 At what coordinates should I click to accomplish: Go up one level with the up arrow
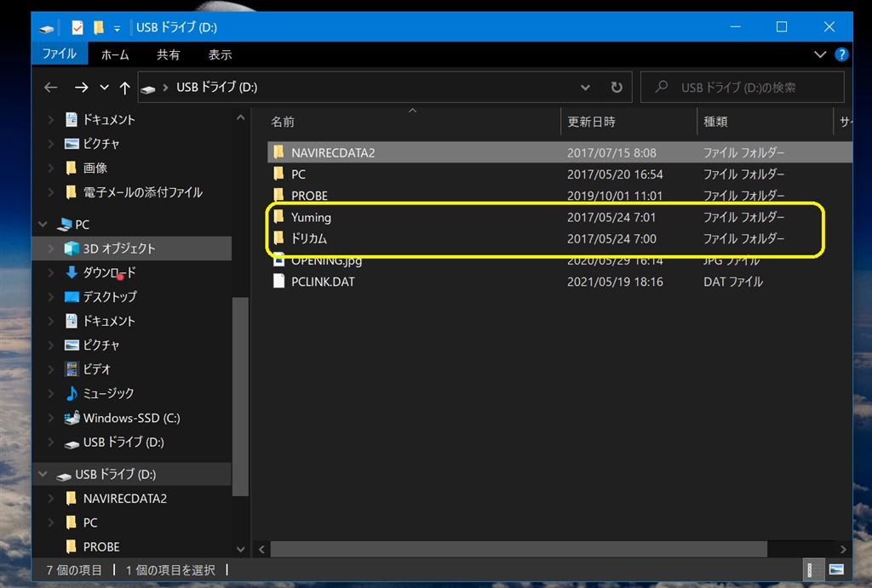coord(124,88)
